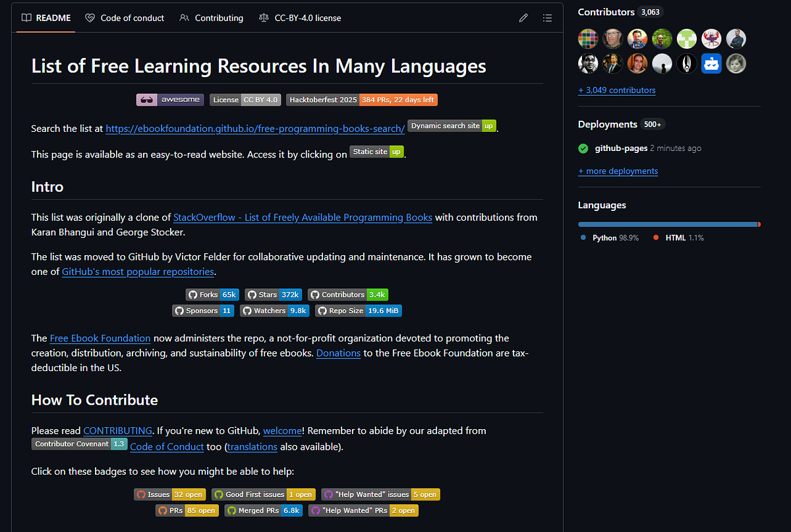Open the CONTRIBUTING link
Viewport: 791px width, 532px height.
tap(118, 430)
